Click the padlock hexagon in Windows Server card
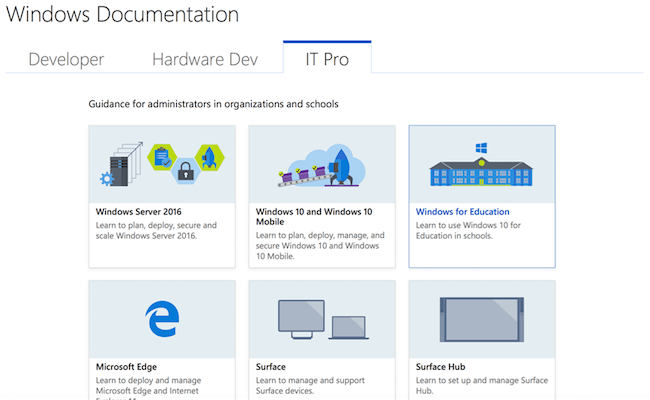The image size is (650, 400). [186, 170]
